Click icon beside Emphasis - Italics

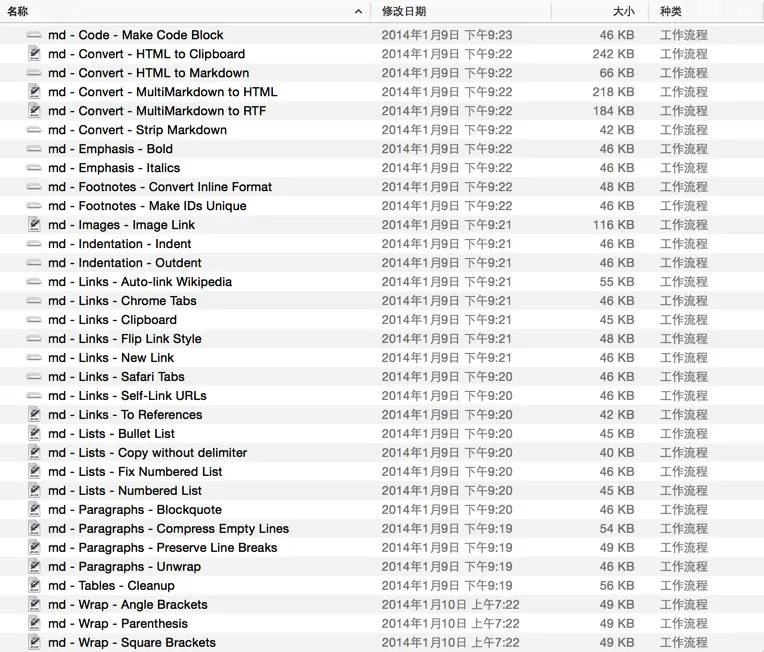(x=34, y=168)
